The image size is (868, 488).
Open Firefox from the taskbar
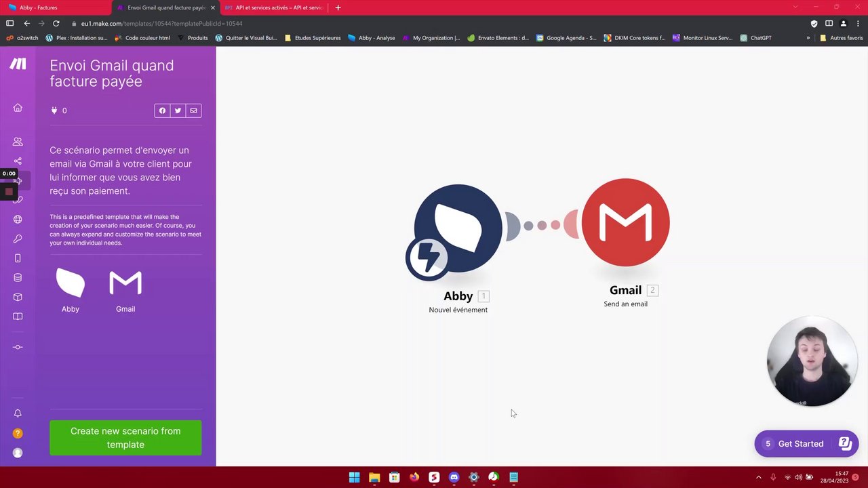point(414,477)
